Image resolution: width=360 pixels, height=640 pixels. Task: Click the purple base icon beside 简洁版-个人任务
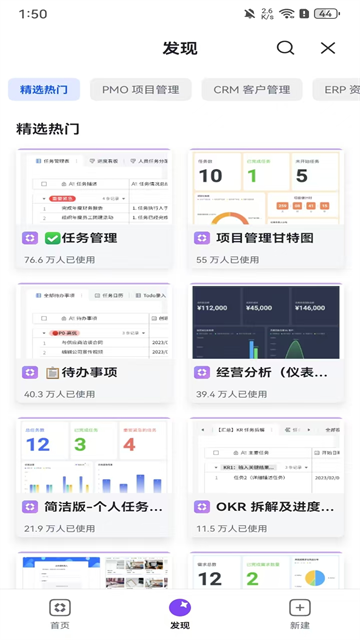coord(30,507)
